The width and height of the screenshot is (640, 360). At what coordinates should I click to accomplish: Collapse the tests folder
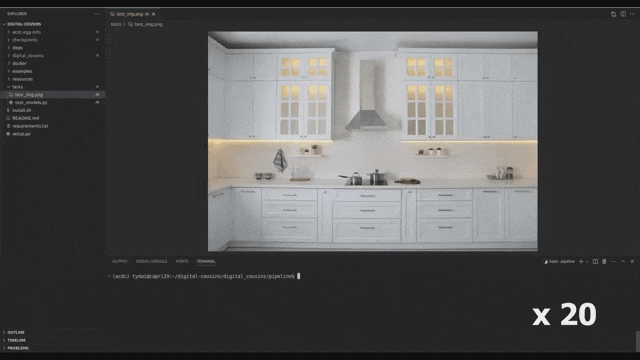[17, 87]
